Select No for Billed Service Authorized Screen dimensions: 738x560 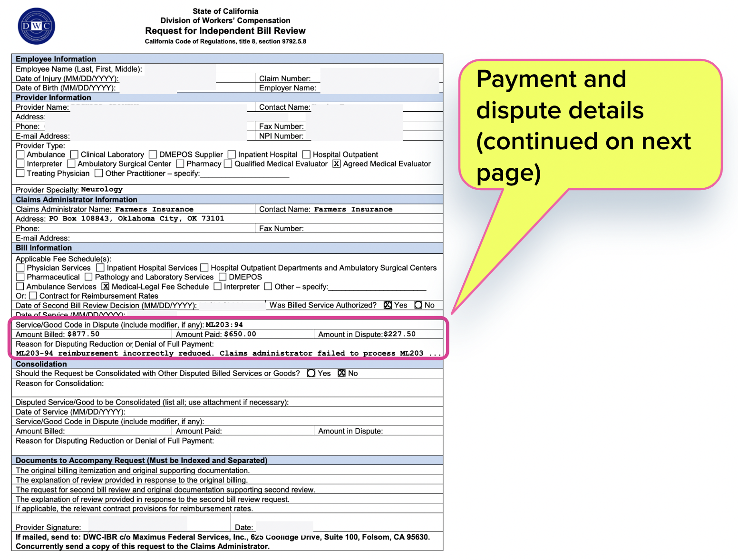[418, 305]
